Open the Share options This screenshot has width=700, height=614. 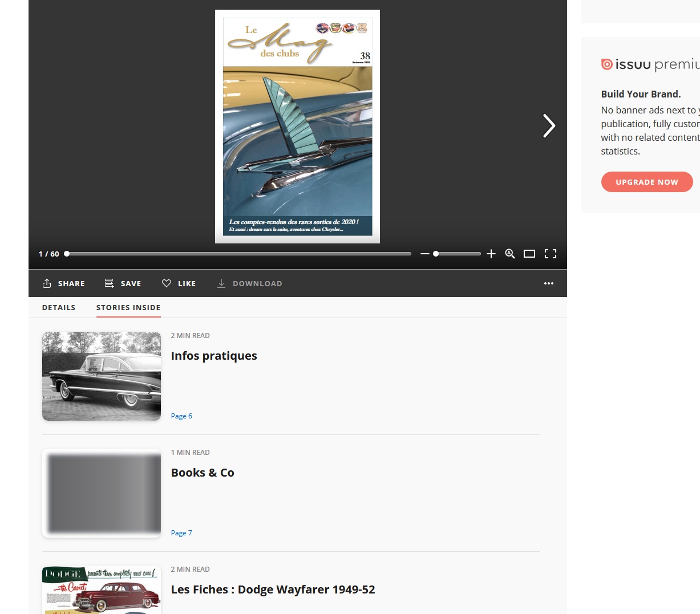click(x=63, y=283)
